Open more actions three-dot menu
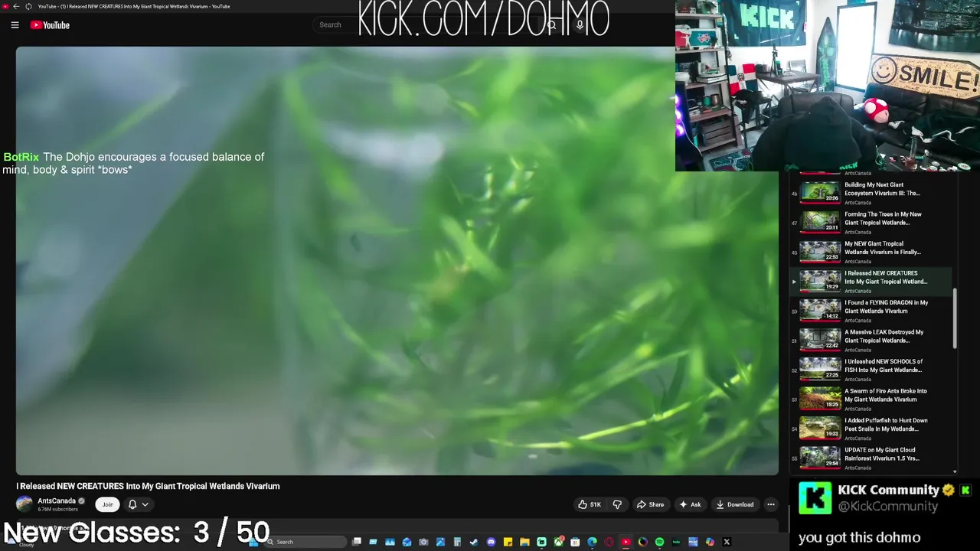This screenshot has height=551, width=980. (771, 504)
